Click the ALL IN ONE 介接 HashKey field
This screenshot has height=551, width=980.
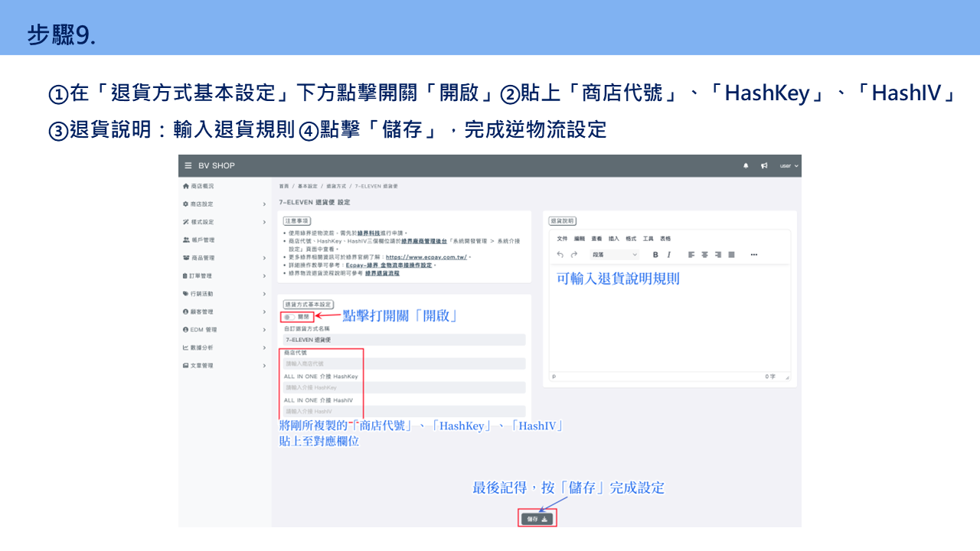point(404,388)
